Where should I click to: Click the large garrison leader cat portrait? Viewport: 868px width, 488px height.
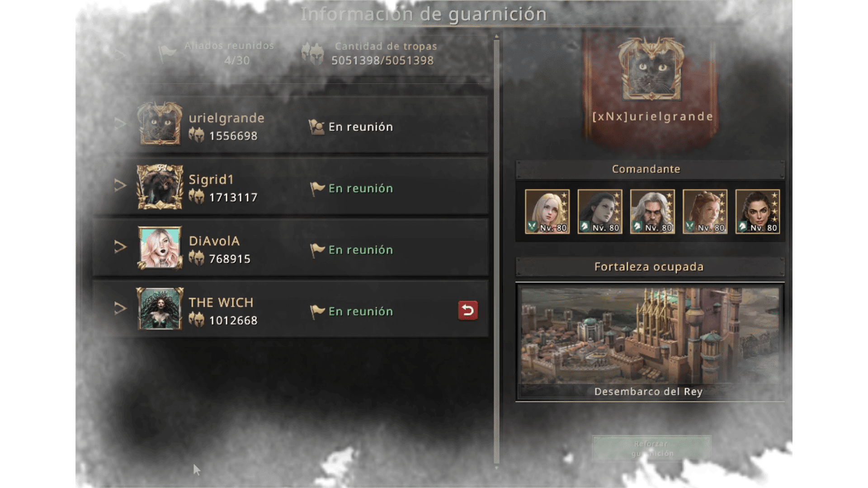coord(651,69)
